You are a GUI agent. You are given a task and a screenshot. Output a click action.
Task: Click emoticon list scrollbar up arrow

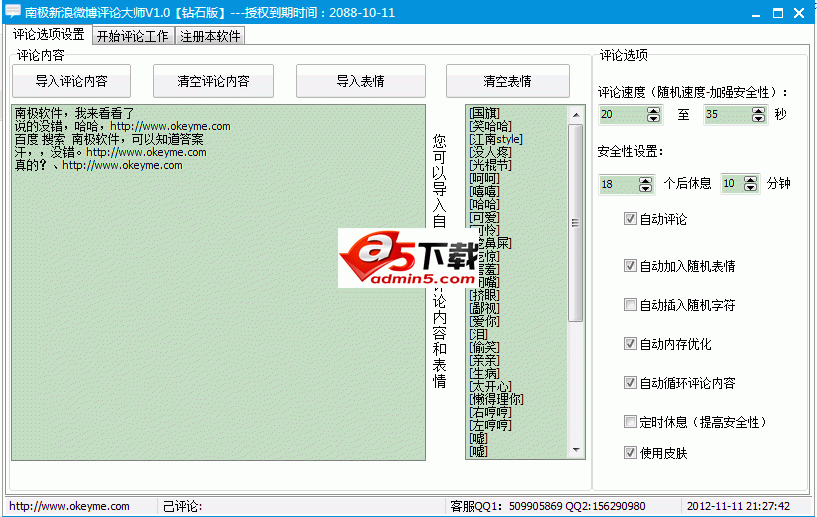point(576,115)
